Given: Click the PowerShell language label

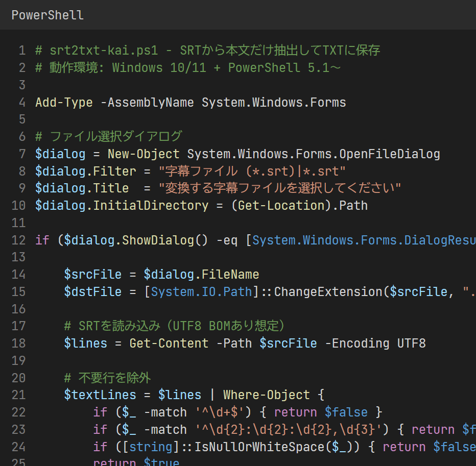Looking at the screenshot, I should tap(47, 15).
